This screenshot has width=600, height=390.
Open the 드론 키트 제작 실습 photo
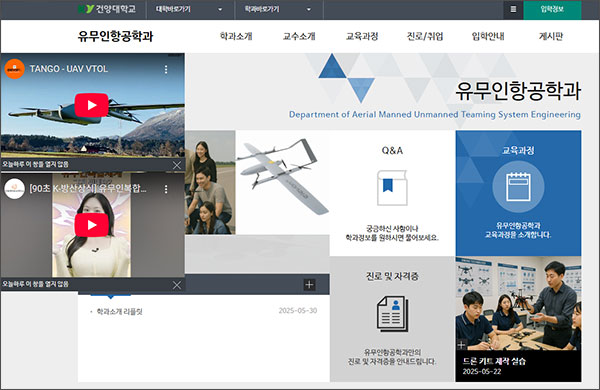point(518,319)
